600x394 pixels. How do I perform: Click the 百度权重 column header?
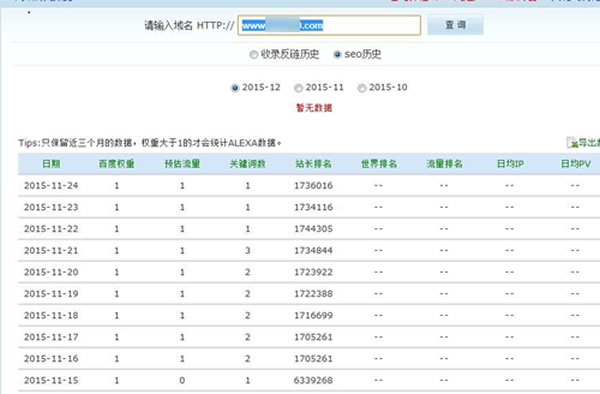click(x=116, y=164)
